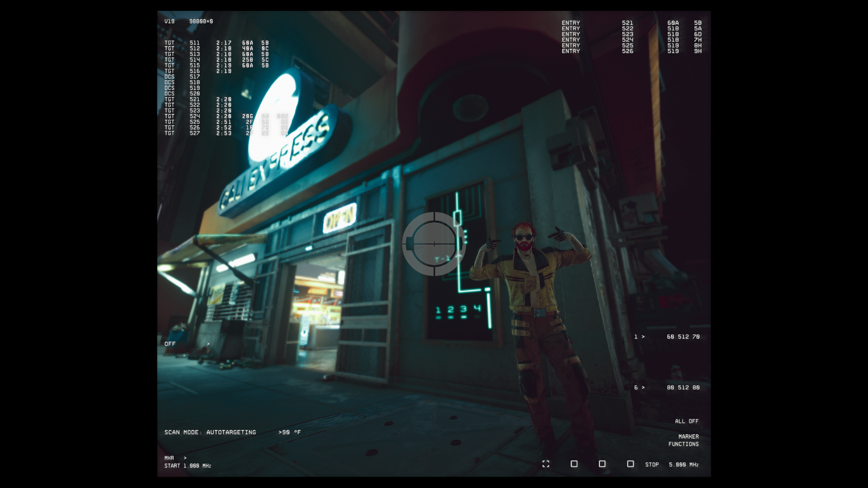The image size is (868, 488).
Task: Click the 9H code in the ENTRY 526 row
Action: tap(698, 51)
